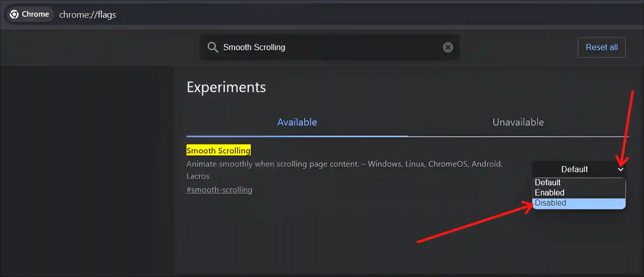Choose Disabled in the dropdown list
Screen dimensions: 644x277
(579, 203)
